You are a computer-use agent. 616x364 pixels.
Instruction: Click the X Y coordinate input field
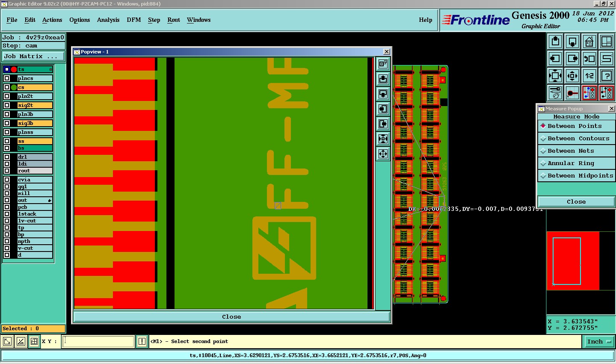[x=98, y=341]
